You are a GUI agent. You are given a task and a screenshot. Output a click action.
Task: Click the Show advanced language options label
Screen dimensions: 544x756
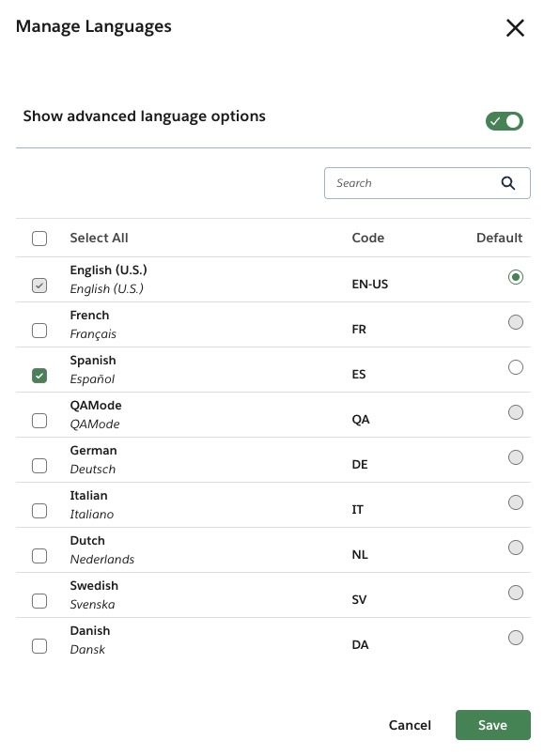[x=144, y=116]
